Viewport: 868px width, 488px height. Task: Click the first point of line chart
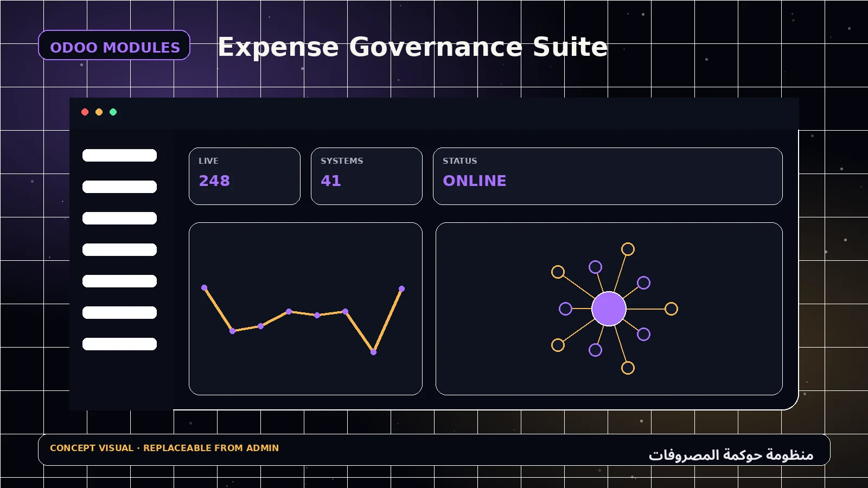pos(204,287)
